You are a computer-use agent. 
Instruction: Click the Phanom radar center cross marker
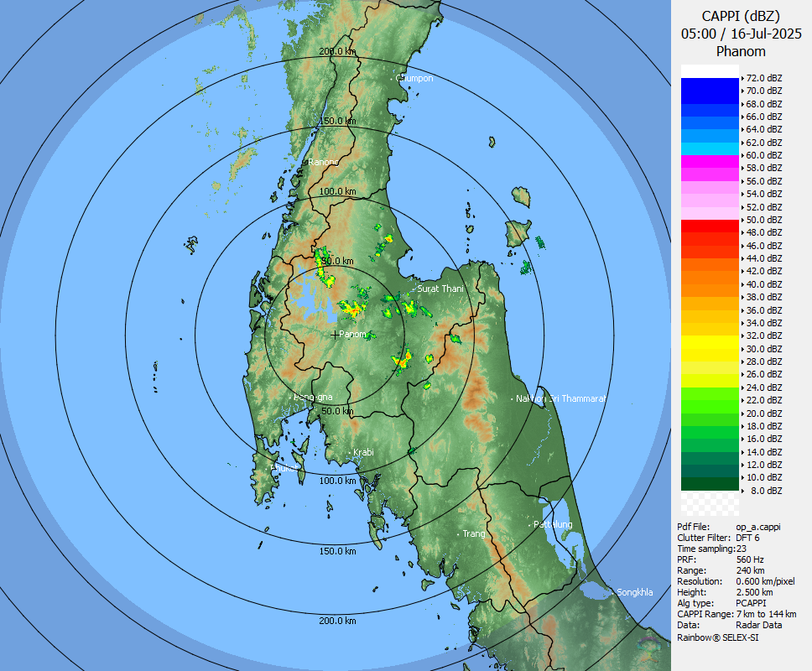pyautogui.click(x=335, y=335)
